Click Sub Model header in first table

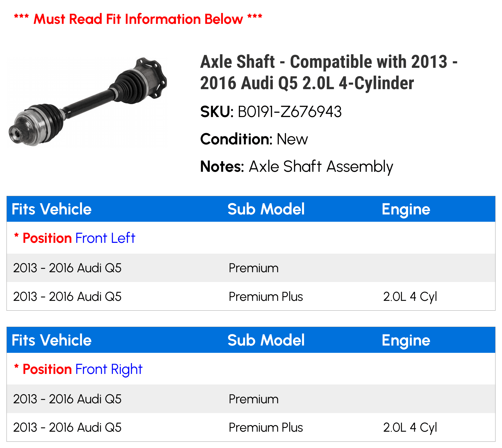coord(266,209)
